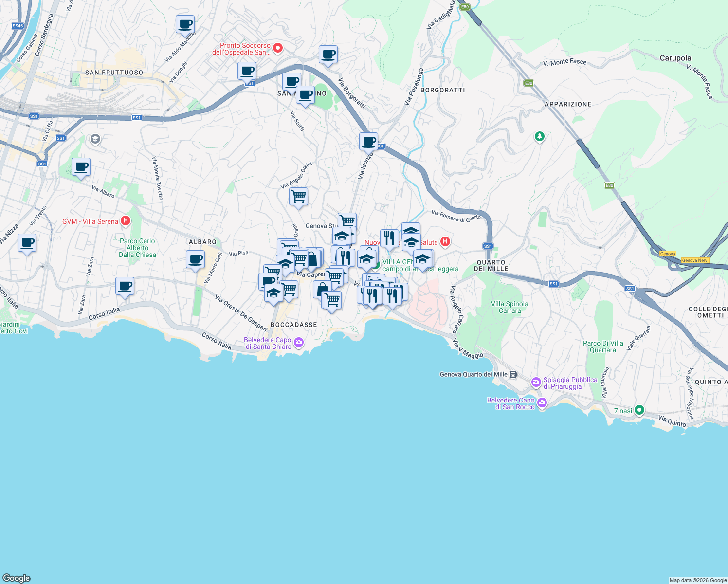This screenshot has width=728, height=584.
Task: Click the E80 highway shield near Carupola
Action: 608,185
